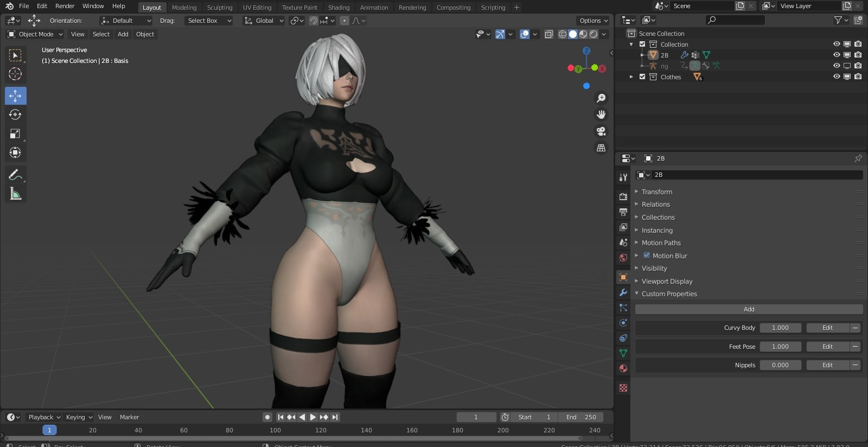Screen dimensions: 868x447
Task: Open the Options dropdown
Action: click(x=593, y=21)
